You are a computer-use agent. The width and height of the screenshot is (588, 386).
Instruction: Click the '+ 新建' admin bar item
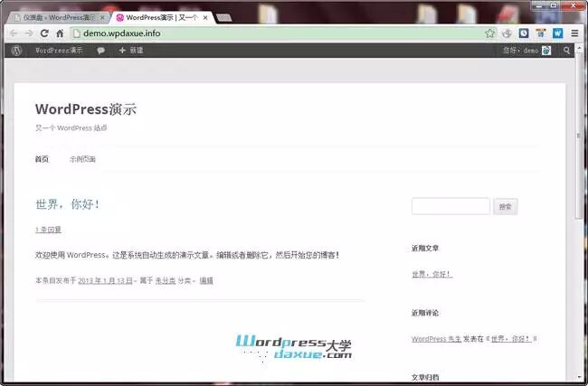131,51
